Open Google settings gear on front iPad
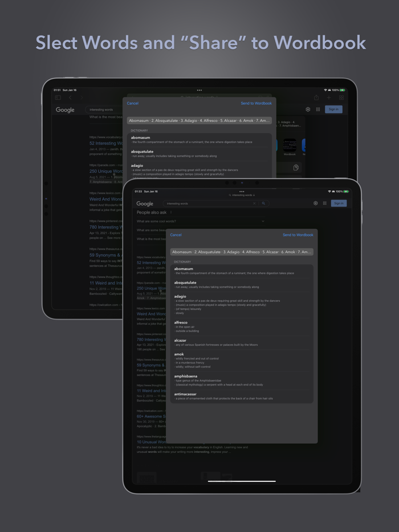 (x=315, y=203)
